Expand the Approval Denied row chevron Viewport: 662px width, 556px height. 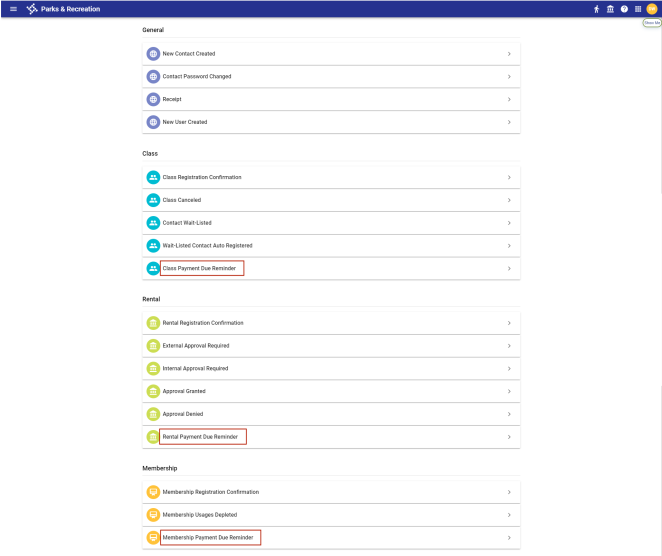508,414
